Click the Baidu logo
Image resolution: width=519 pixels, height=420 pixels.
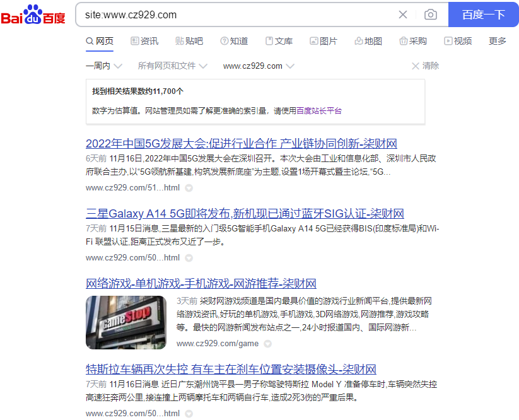click(33, 15)
